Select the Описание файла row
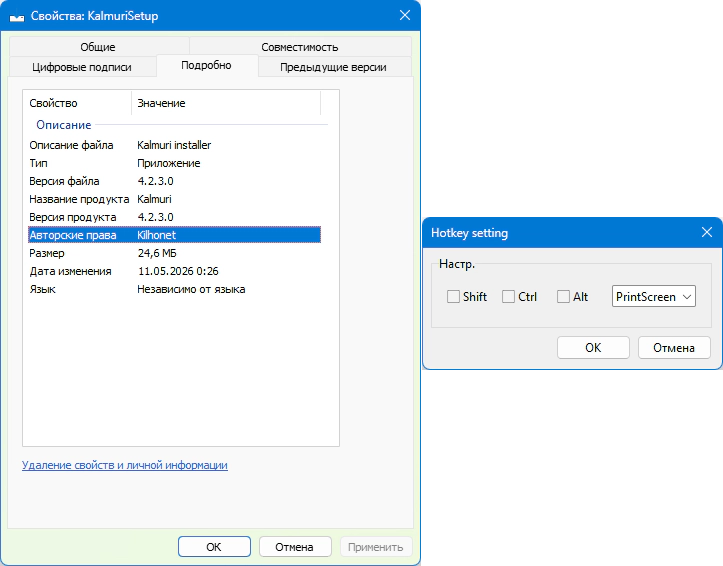723x566 pixels. (x=175, y=145)
